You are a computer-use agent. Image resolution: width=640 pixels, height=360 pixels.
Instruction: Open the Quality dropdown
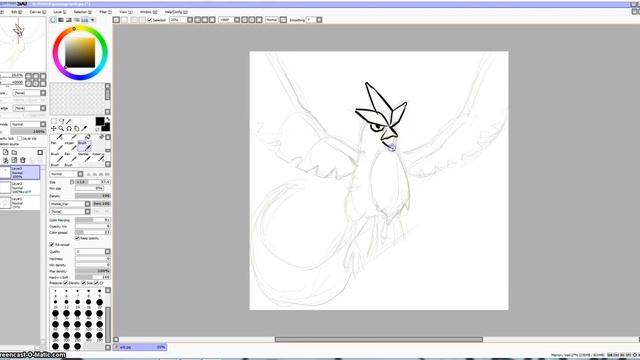coord(93,251)
